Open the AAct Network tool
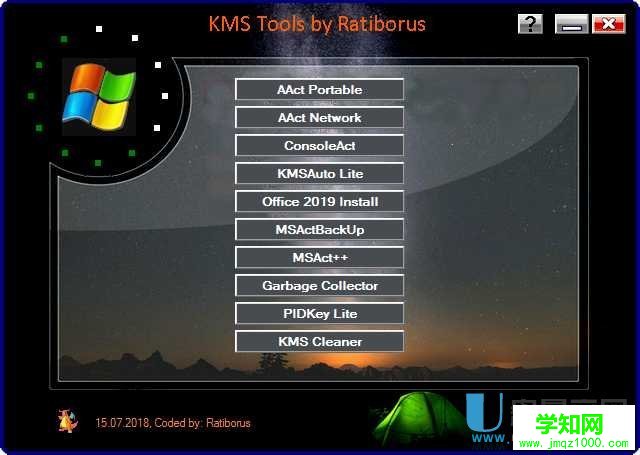Image resolution: width=640 pixels, height=455 pixels. 319,118
